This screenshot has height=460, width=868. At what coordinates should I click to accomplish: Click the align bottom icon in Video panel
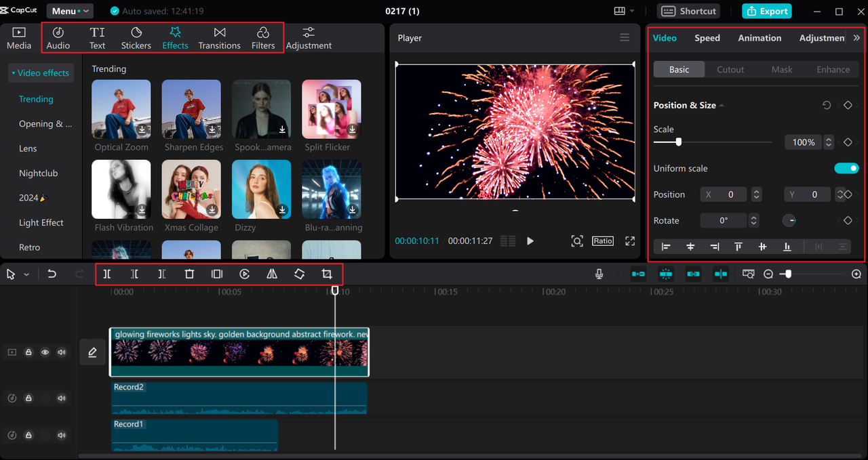click(x=787, y=247)
